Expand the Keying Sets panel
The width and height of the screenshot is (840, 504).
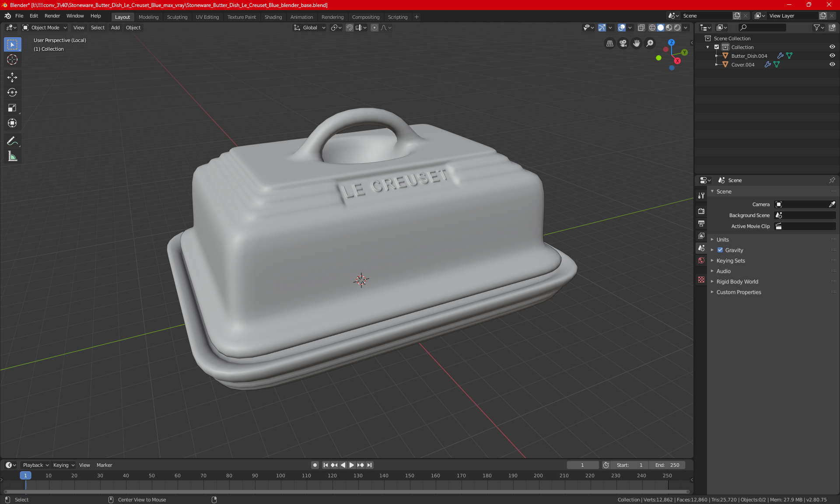coord(731,260)
